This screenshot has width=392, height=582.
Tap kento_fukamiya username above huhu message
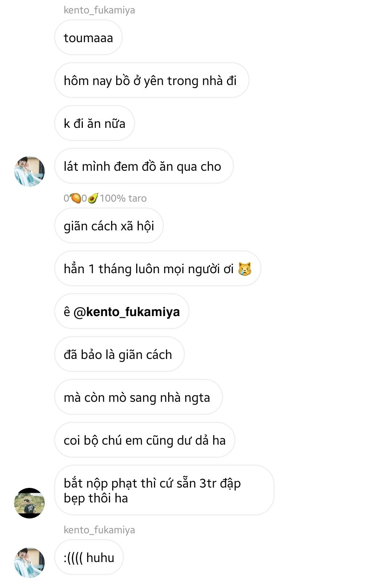point(99,530)
